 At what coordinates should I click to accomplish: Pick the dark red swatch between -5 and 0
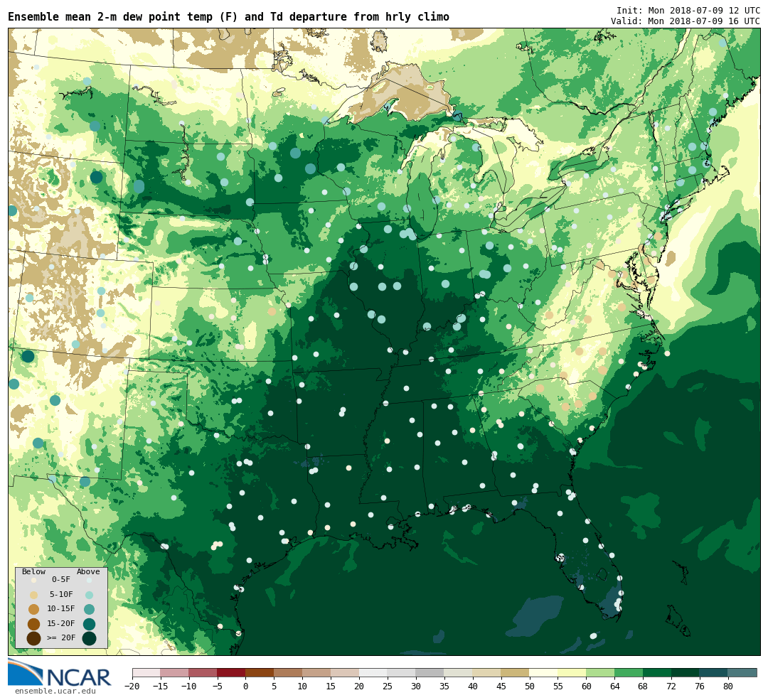coord(232,672)
